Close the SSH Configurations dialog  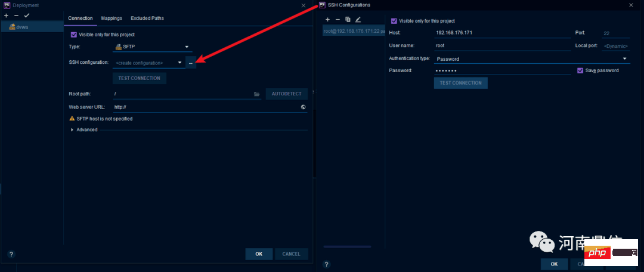coord(631,5)
